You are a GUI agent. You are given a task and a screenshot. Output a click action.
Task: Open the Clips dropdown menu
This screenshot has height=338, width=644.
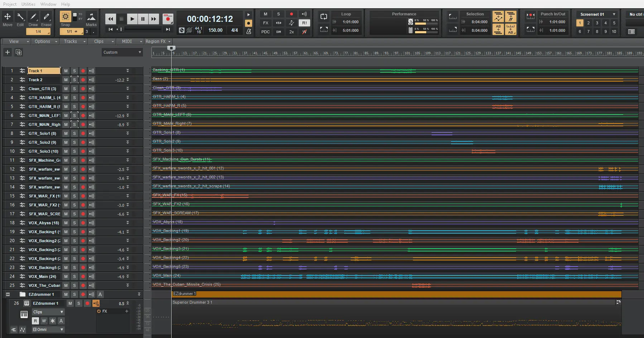click(102, 41)
